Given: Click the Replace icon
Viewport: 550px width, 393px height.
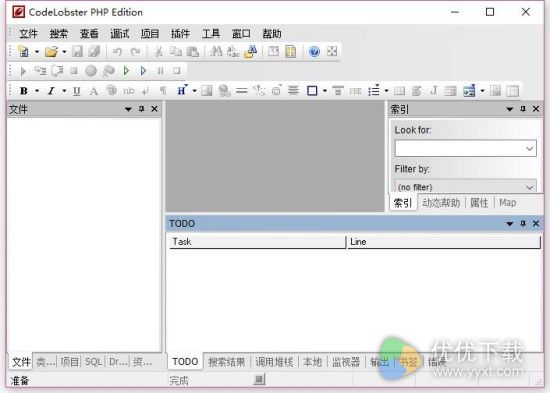Looking at the screenshot, I should (233, 52).
